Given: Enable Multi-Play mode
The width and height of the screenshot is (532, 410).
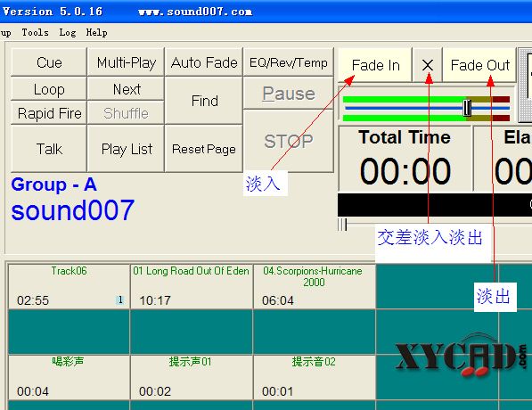Looking at the screenshot, I should (x=126, y=62).
